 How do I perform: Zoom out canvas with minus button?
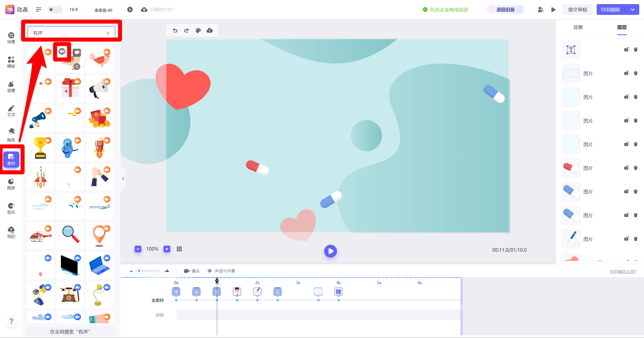(x=138, y=249)
